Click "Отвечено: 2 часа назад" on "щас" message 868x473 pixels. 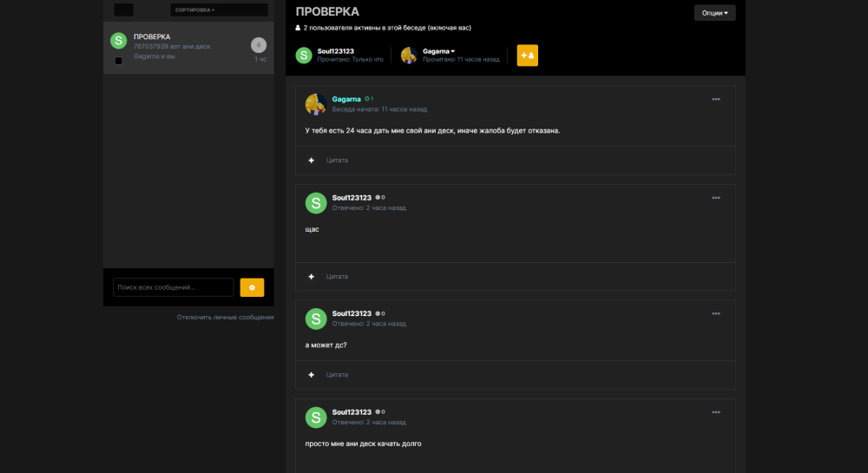pyautogui.click(x=369, y=208)
